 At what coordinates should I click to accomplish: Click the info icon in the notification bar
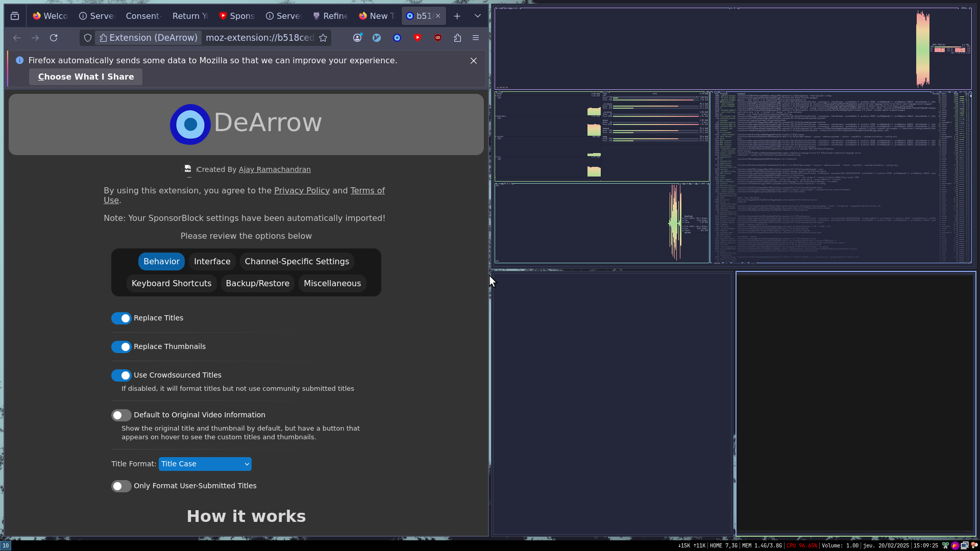[19, 60]
